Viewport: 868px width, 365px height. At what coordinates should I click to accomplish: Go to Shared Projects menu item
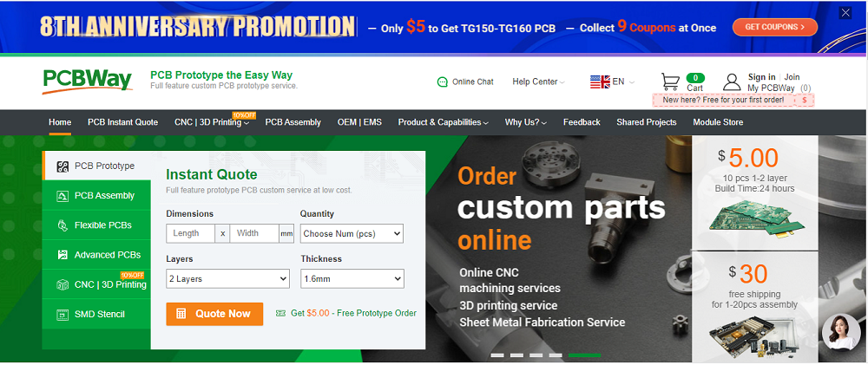647,122
